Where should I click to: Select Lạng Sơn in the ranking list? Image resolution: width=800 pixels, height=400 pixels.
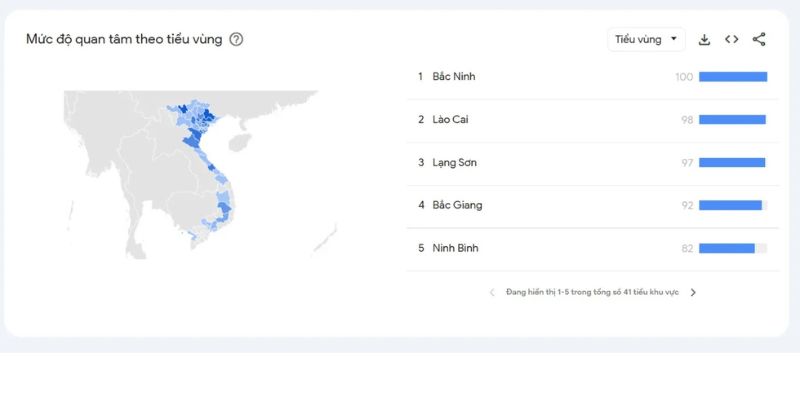592,162
